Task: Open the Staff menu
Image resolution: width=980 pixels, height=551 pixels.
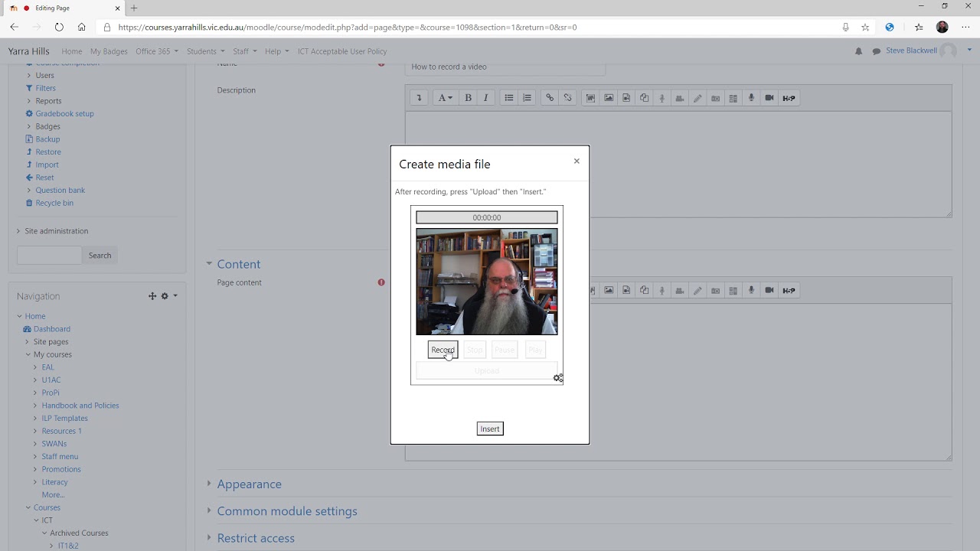Action: click(245, 51)
